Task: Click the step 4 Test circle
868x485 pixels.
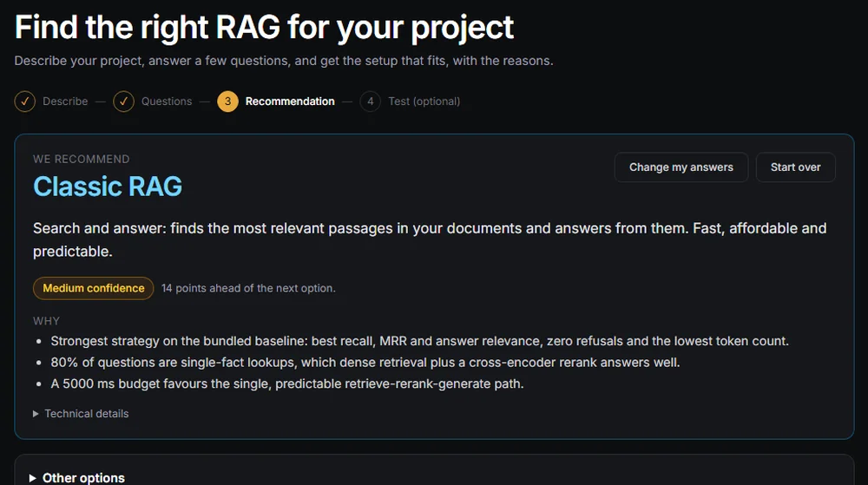Action: coord(371,102)
